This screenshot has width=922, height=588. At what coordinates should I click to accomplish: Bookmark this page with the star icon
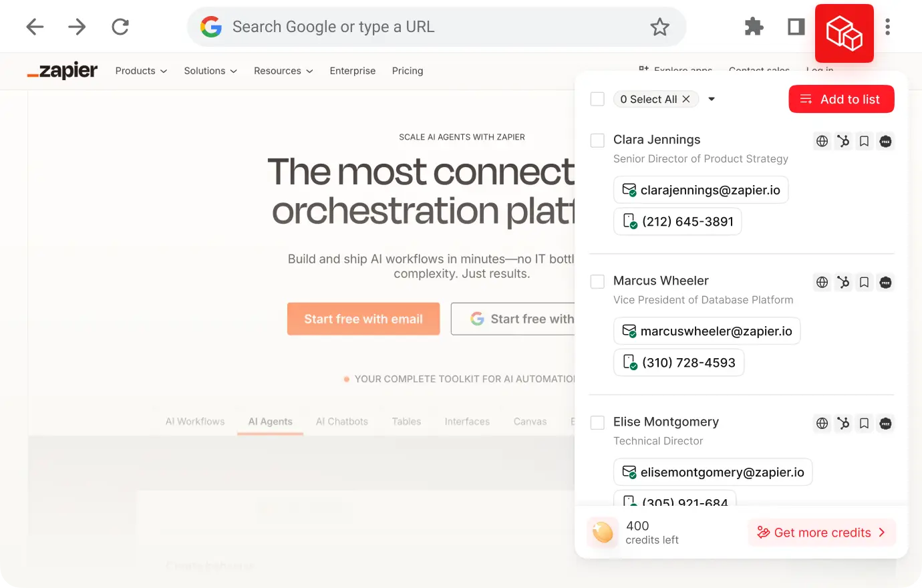[x=659, y=27]
